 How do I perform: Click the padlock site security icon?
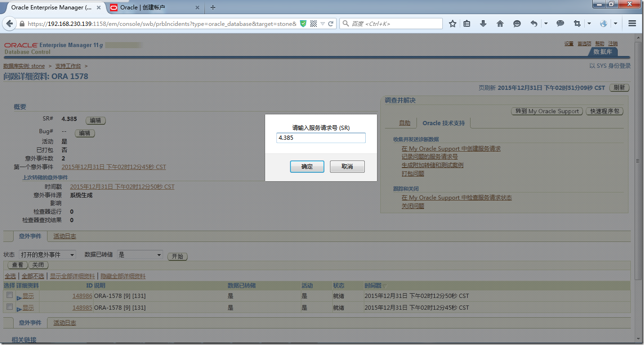tap(22, 24)
